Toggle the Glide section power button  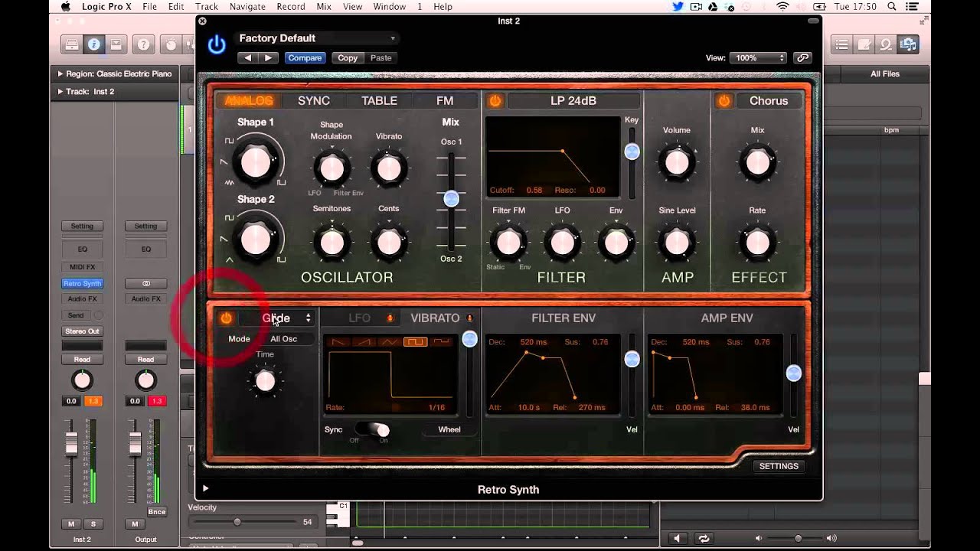click(226, 318)
